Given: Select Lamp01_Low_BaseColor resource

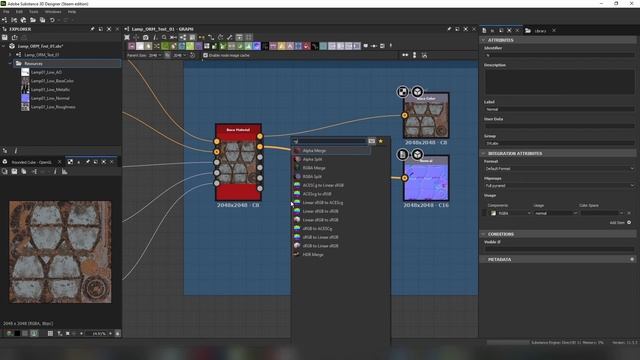Looking at the screenshot, I should [x=52, y=81].
